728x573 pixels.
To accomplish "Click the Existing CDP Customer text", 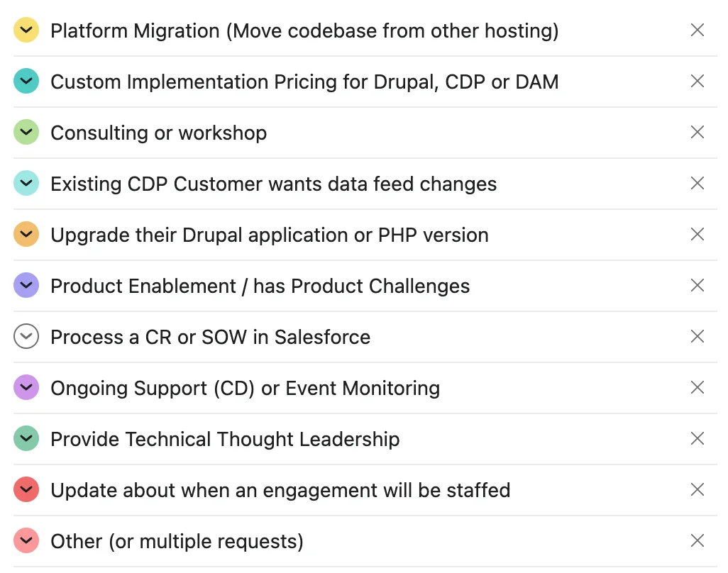I will 273,183.
